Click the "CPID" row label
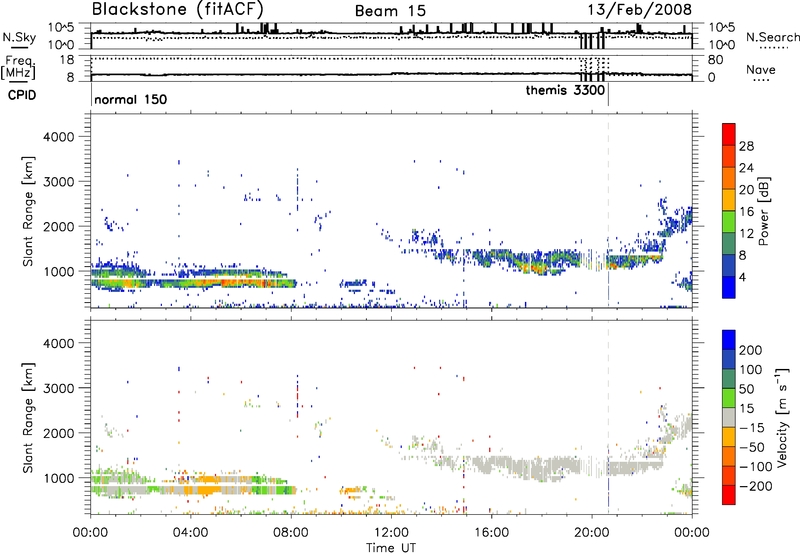 pyautogui.click(x=22, y=95)
